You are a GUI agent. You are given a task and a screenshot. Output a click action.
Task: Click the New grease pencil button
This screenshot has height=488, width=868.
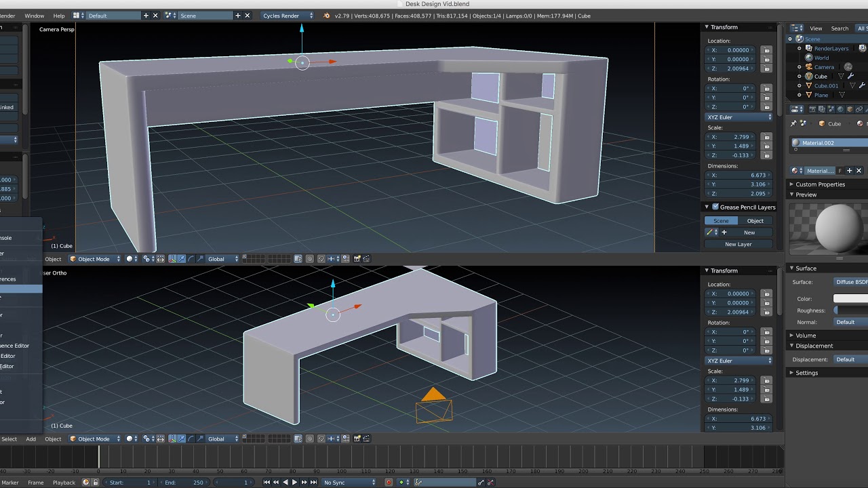click(x=749, y=232)
